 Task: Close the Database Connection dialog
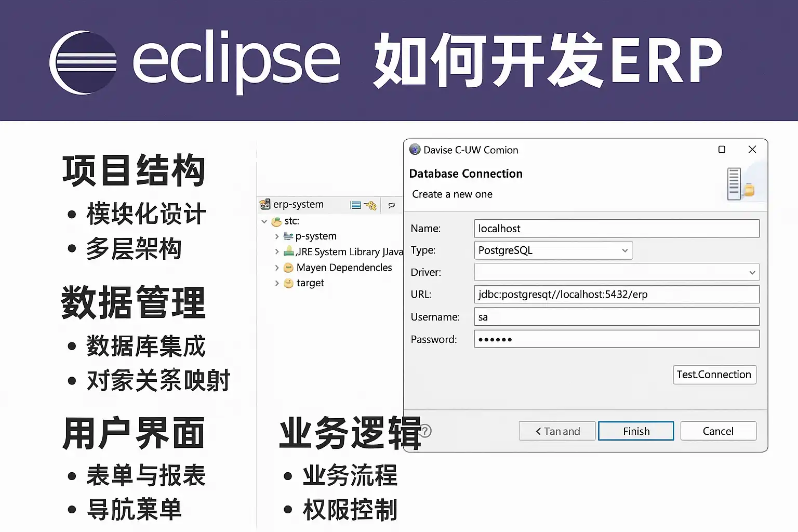(x=752, y=150)
